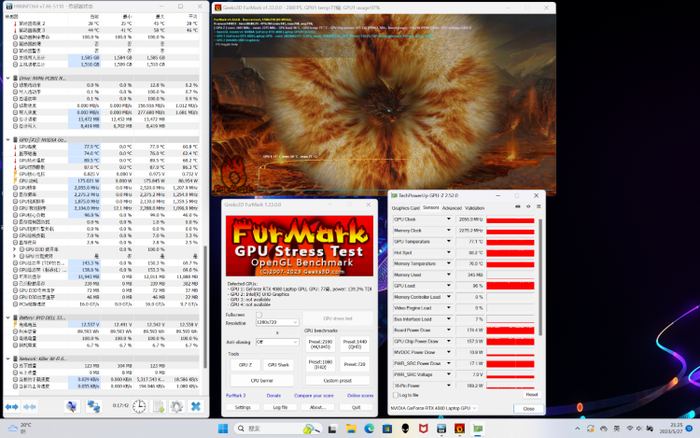Tick the Log to file checkbox
Image resolution: width=700 pixels, height=438 pixels.
pos(397,395)
